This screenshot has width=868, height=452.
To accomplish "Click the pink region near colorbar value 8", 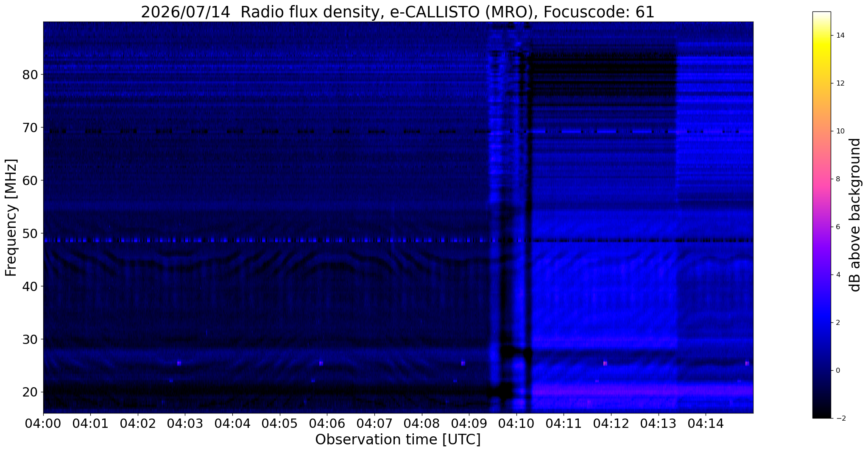I will click(821, 179).
